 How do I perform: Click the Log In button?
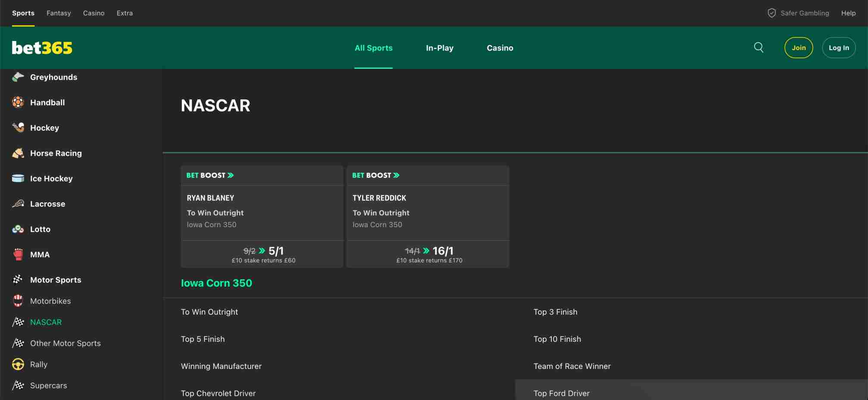coord(839,48)
